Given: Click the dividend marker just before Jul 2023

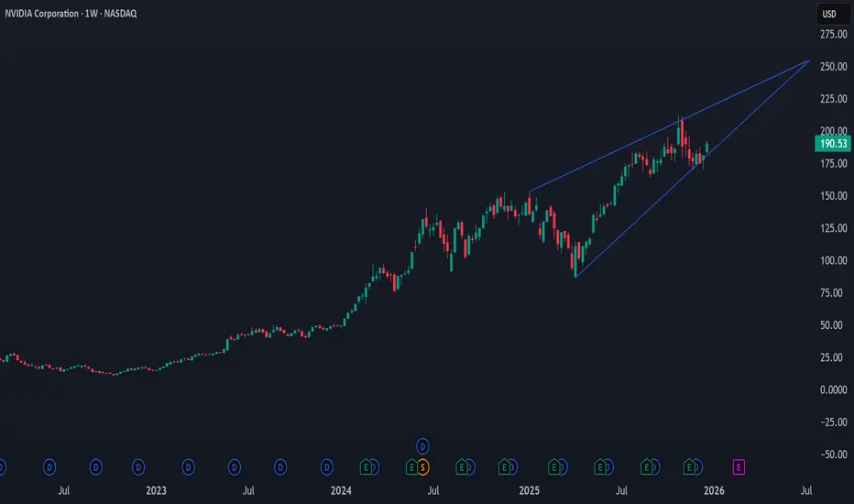Looking at the screenshot, I should [x=235, y=467].
